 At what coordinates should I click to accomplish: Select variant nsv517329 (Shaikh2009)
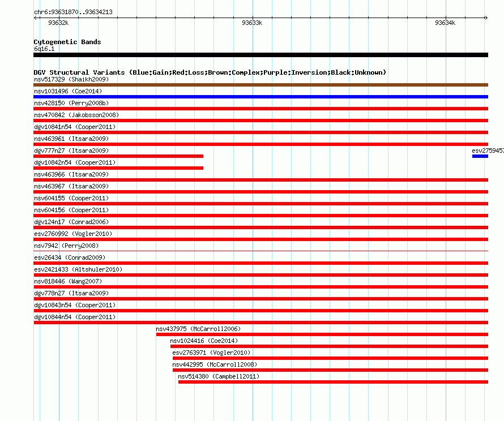coord(71,79)
